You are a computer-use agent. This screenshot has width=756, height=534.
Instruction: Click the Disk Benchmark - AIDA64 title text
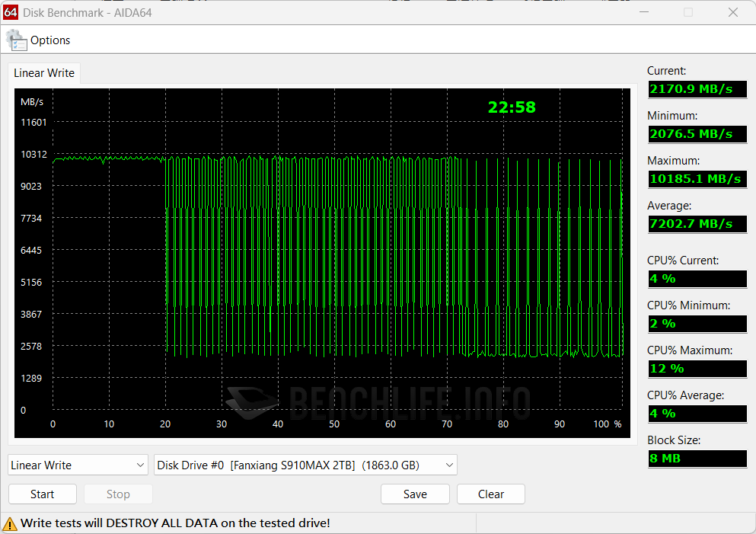(x=88, y=12)
